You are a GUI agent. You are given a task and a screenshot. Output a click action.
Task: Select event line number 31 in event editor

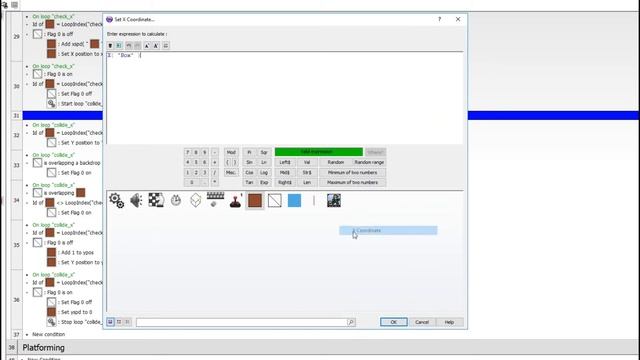point(16,116)
